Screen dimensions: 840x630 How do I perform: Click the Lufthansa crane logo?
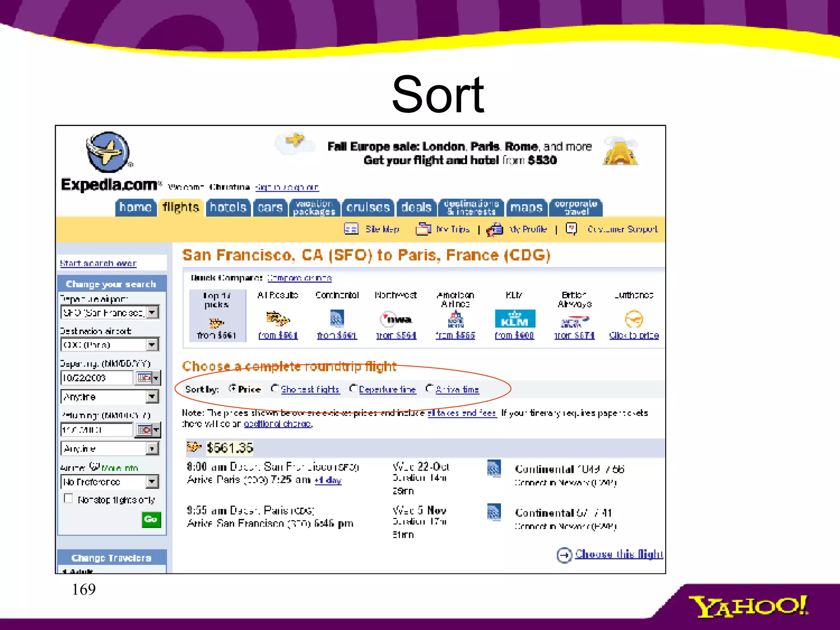(634, 319)
